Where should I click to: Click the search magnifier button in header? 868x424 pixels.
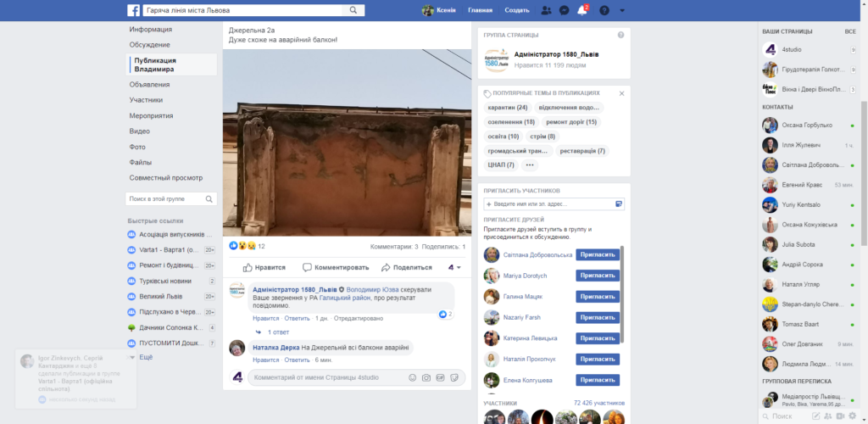(x=353, y=10)
